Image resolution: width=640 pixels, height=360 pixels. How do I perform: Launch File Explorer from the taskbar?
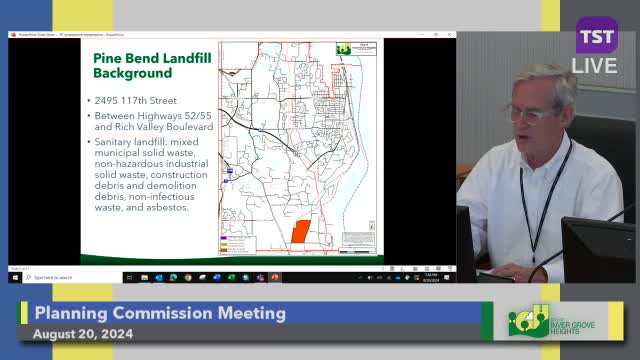point(144,278)
